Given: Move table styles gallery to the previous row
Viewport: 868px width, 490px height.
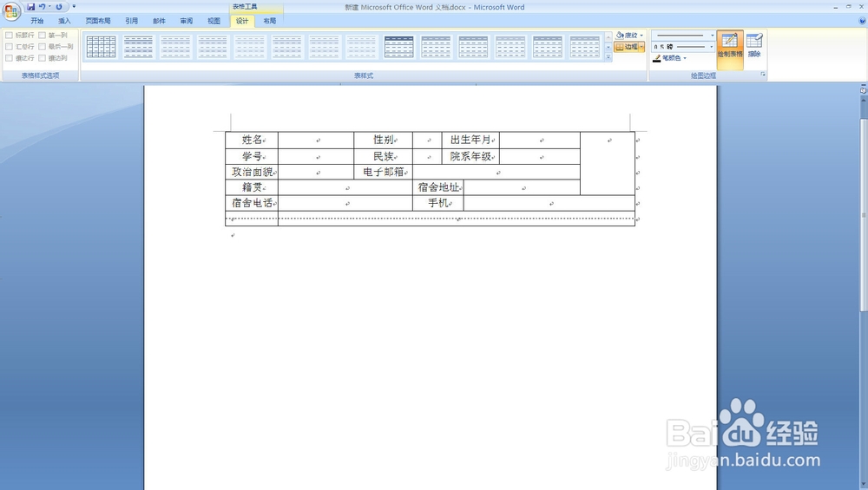Looking at the screenshot, I should [x=608, y=36].
